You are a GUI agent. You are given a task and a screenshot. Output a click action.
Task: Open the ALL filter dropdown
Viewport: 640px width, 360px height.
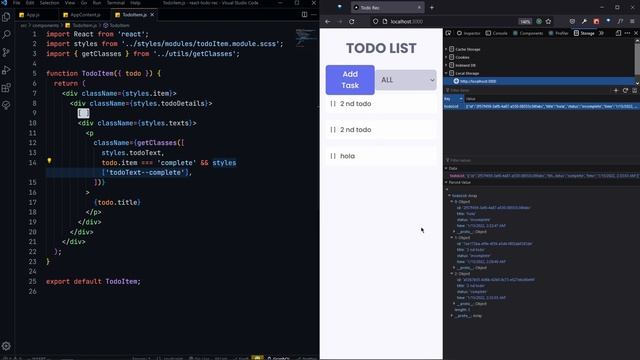click(x=406, y=80)
